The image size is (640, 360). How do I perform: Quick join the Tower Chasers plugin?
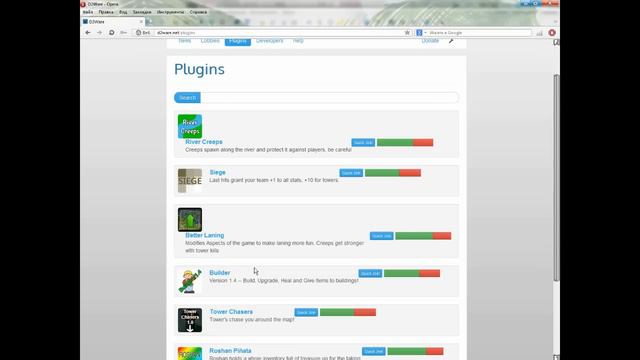tap(306, 312)
